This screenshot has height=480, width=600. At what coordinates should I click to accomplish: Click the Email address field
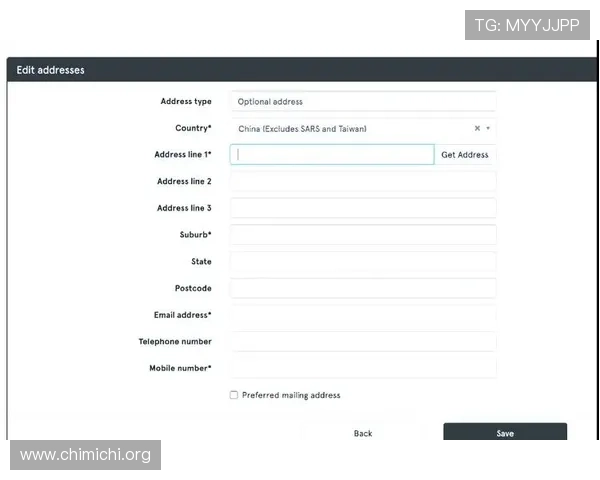point(363,315)
